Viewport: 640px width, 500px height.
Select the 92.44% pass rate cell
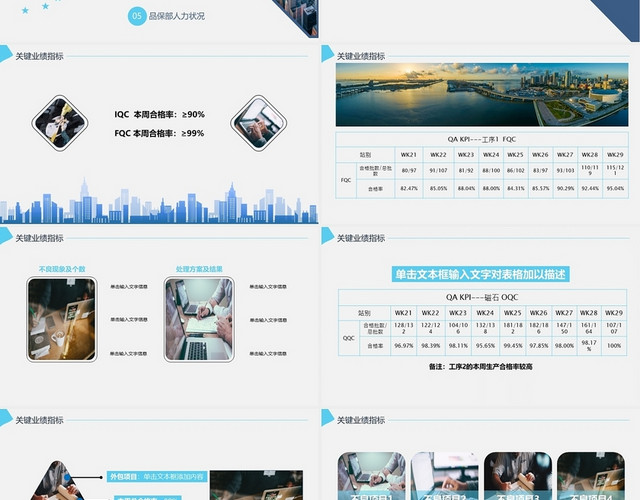tap(590, 189)
